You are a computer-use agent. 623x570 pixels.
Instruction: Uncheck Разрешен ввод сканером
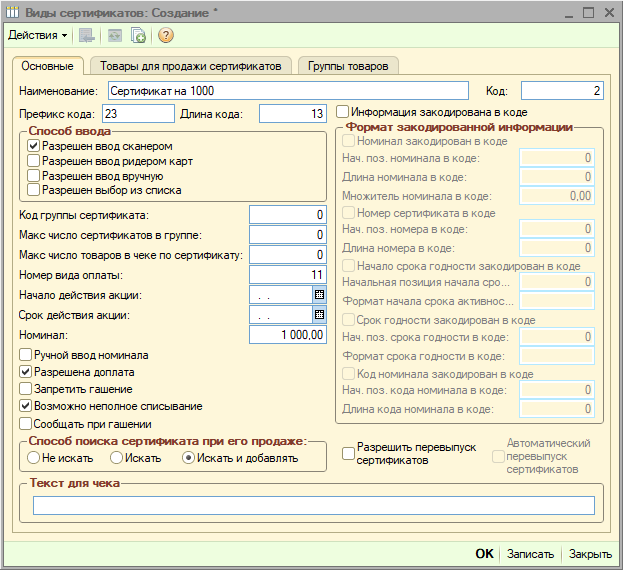tap(33, 146)
